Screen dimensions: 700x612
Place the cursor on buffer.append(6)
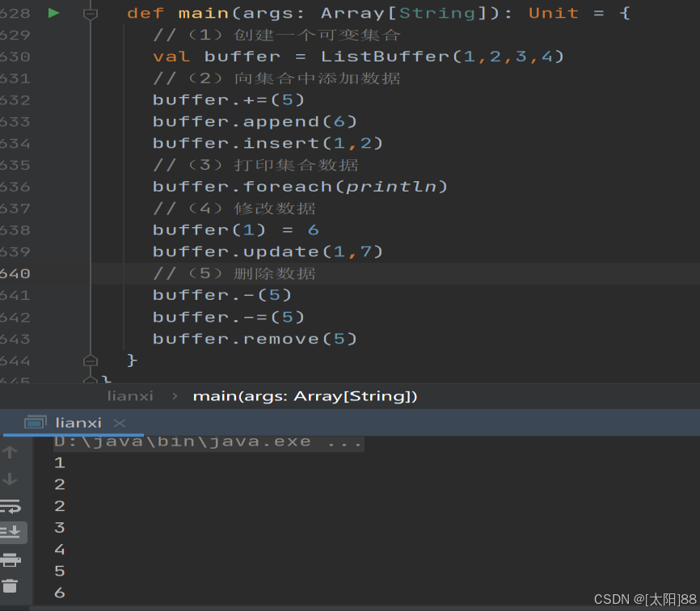pyautogui.click(x=255, y=121)
